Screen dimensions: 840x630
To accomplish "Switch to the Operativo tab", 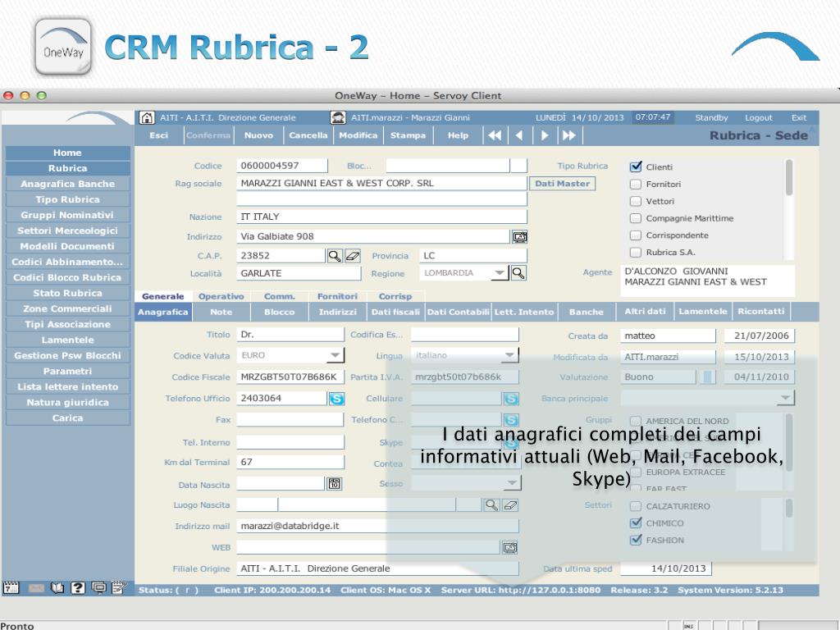I will click(221, 296).
